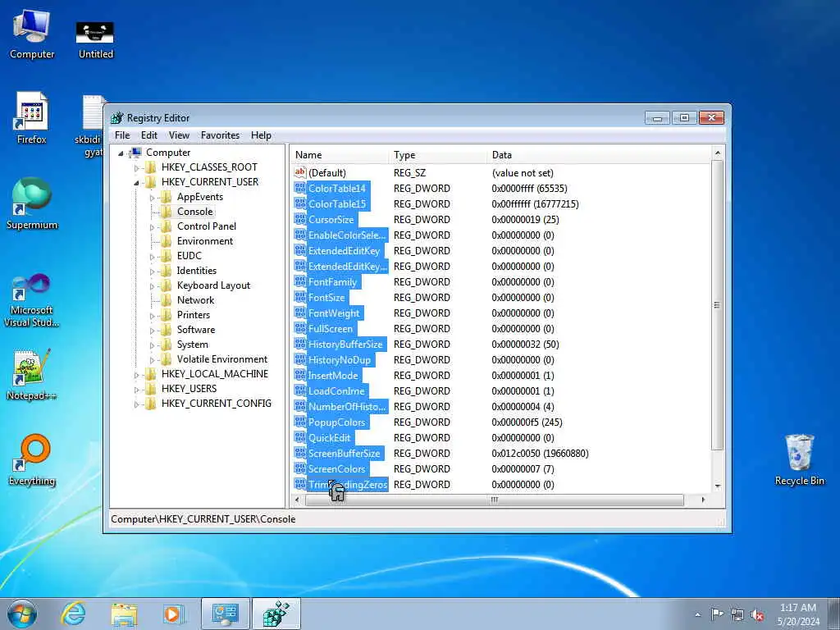Select the Identities key
Screen dimensions: 840x630
[x=197, y=271]
